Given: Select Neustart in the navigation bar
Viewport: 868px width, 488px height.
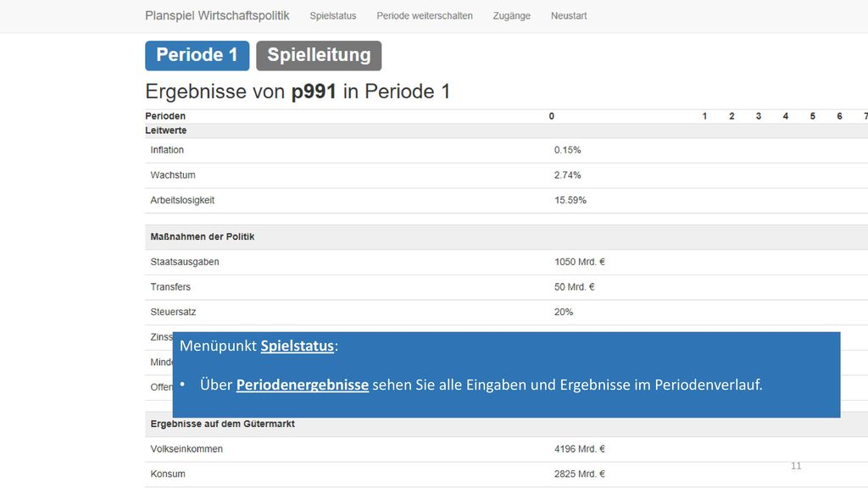Looking at the screenshot, I should pyautogui.click(x=569, y=16).
